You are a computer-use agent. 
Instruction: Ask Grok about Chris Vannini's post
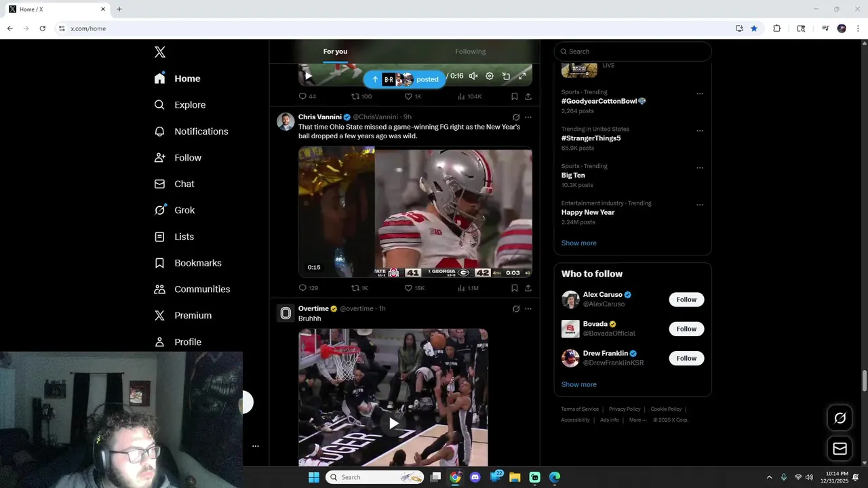pyautogui.click(x=516, y=117)
